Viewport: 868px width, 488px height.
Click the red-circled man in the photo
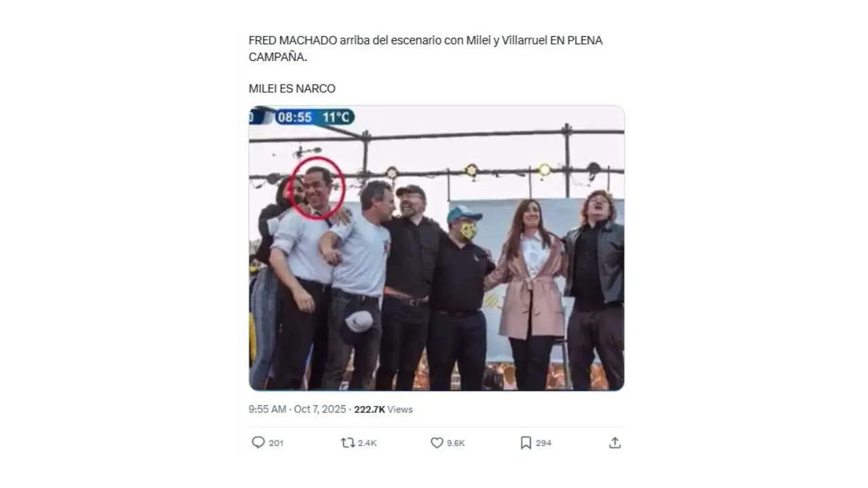(317, 188)
